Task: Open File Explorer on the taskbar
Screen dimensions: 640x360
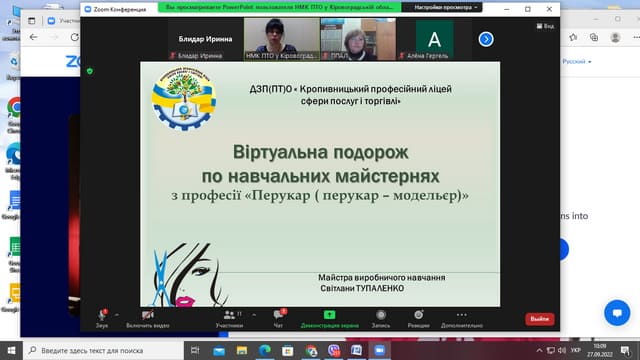Action: (x=242, y=350)
